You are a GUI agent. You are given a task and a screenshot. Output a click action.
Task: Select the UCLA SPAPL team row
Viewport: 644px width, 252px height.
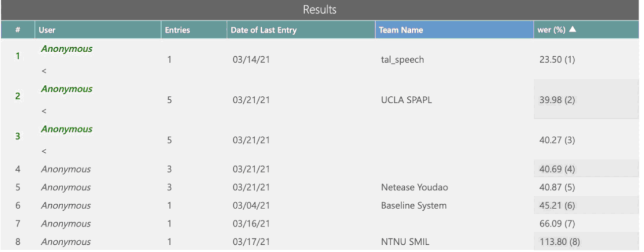(320, 100)
